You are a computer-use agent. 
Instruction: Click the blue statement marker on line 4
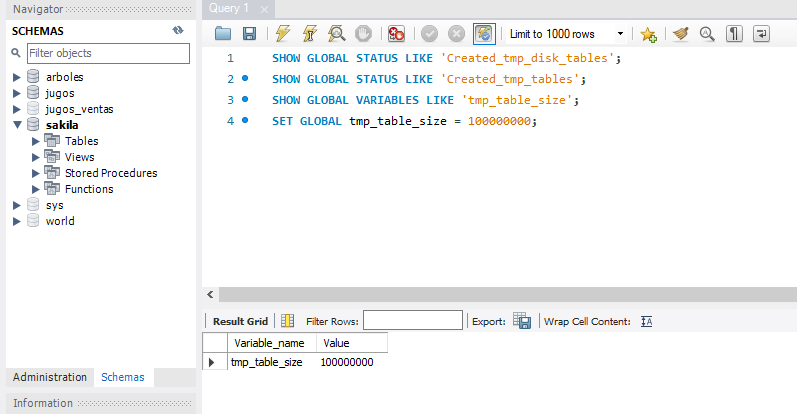tap(245, 121)
